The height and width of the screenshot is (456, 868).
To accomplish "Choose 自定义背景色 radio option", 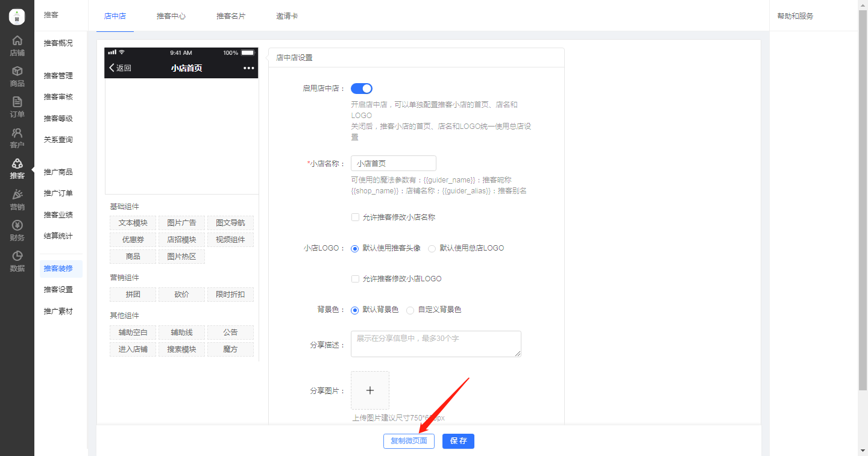I will (410, 310).
